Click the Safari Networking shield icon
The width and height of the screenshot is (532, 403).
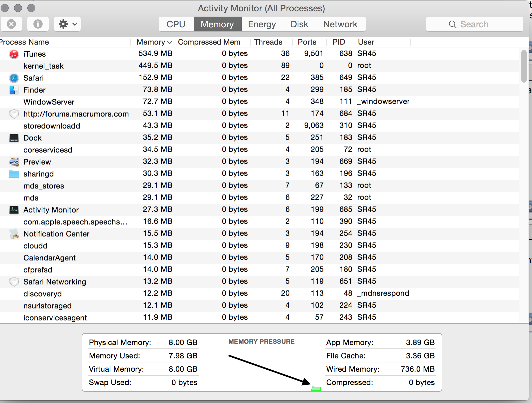pyautogui.click(x=14, y=282)
